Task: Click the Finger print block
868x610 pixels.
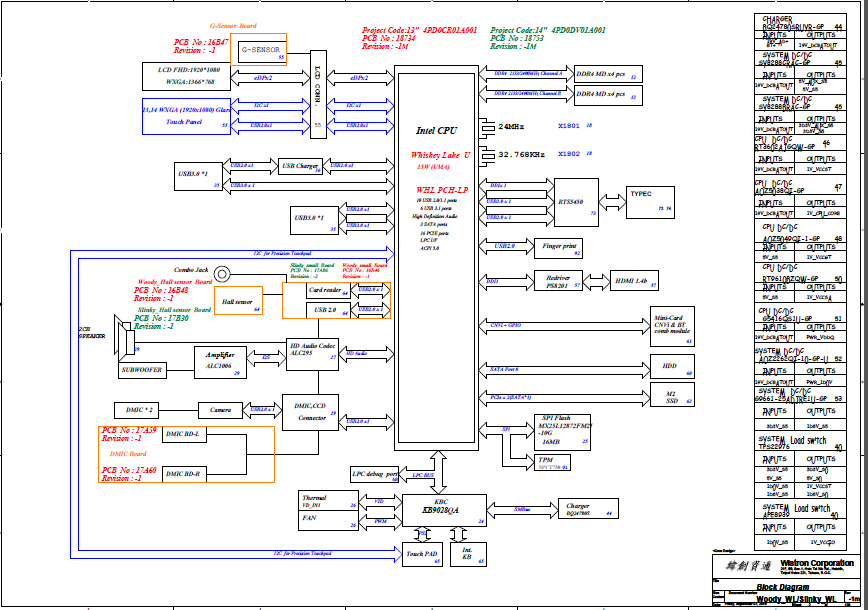Action: click(558, 248)
